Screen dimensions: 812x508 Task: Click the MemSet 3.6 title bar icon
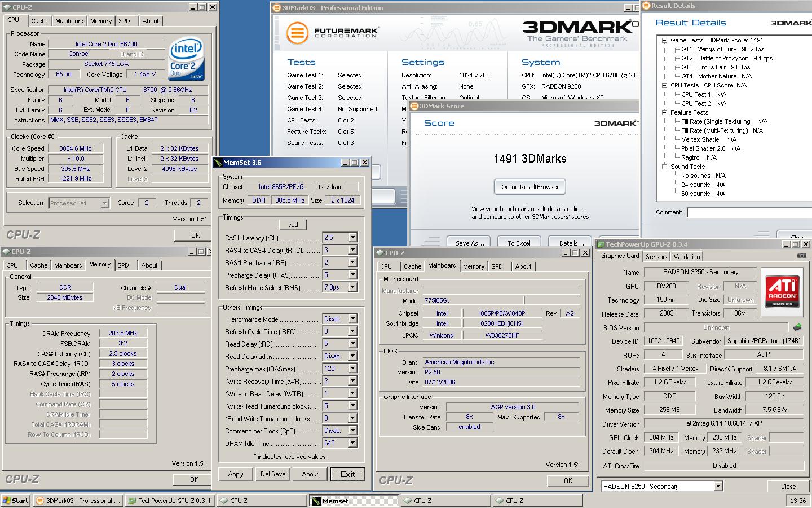[218, 163]
